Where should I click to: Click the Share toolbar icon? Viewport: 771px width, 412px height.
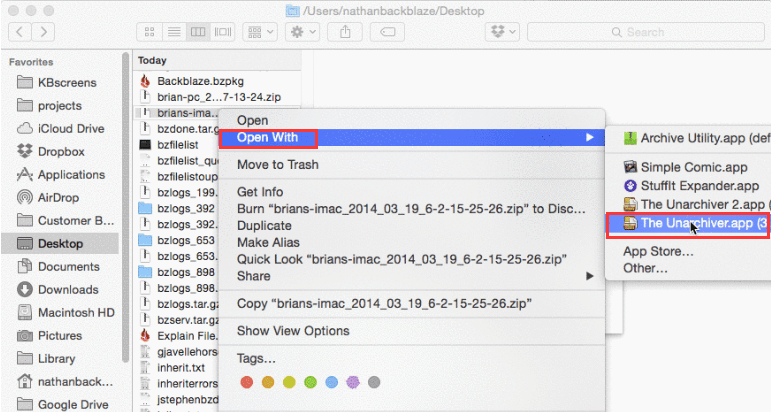point(345,32)
